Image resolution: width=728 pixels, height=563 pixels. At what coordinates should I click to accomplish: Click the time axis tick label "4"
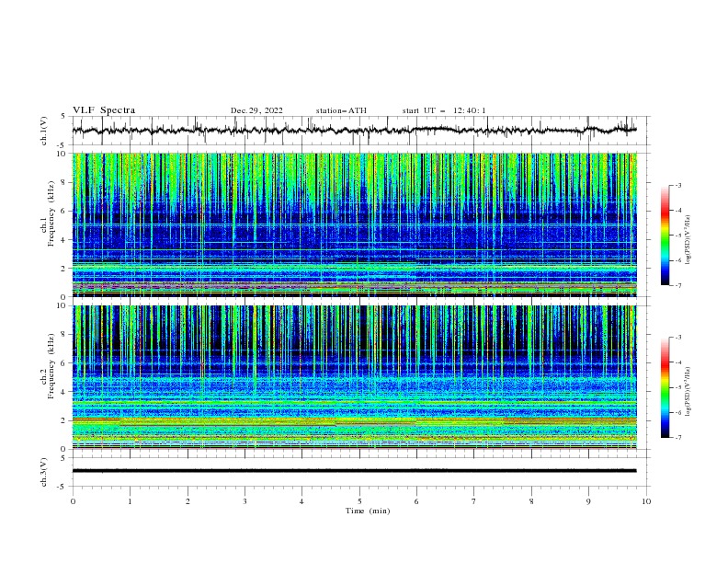302,501
